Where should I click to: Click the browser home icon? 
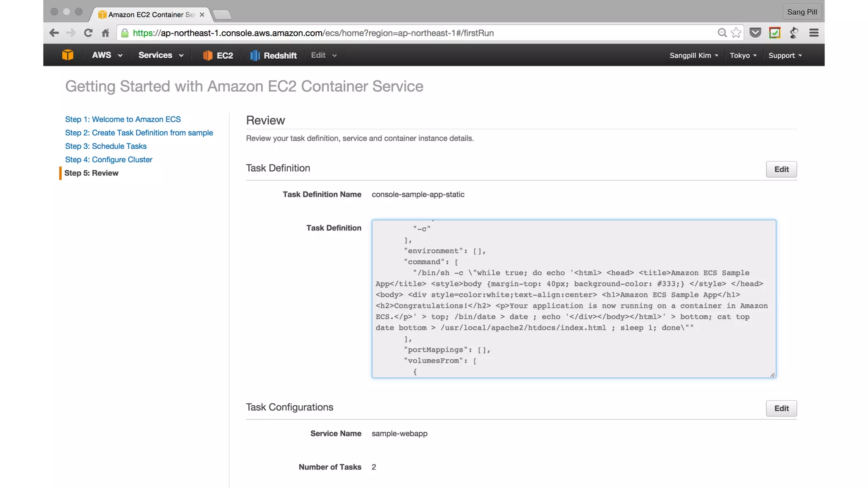click(x=106, y=33)
